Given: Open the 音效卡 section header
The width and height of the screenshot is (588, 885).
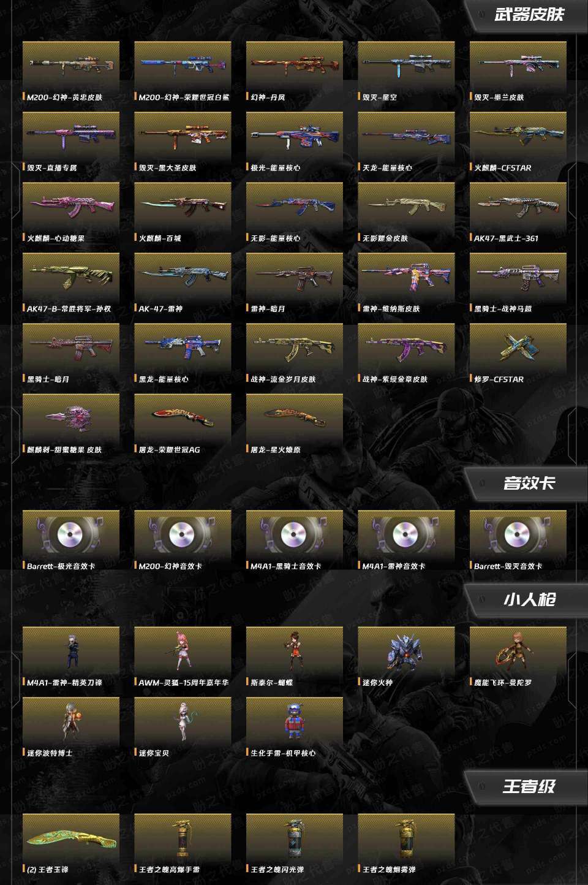Looking at the screenshot, I should click(529, 483).
